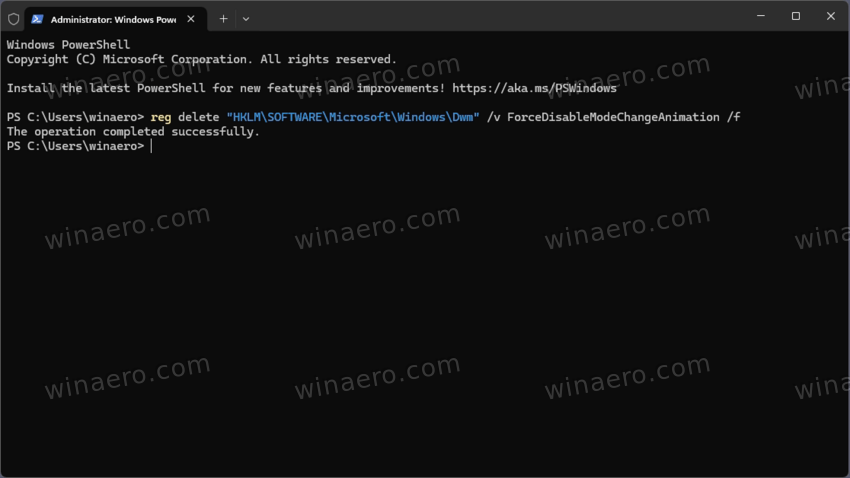Open a new tab with plus button
The width and height of the screenshot is (850, 478).
point(223,19)
